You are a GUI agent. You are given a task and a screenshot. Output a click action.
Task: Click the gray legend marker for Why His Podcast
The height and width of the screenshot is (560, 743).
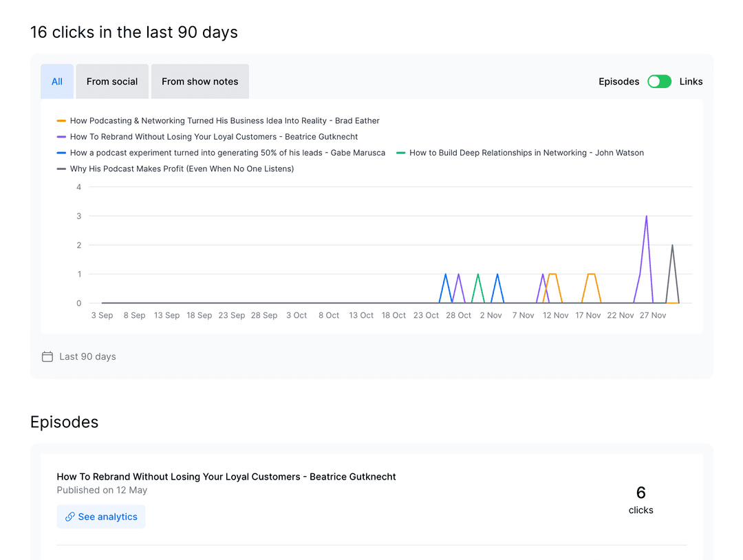[61, 169]
